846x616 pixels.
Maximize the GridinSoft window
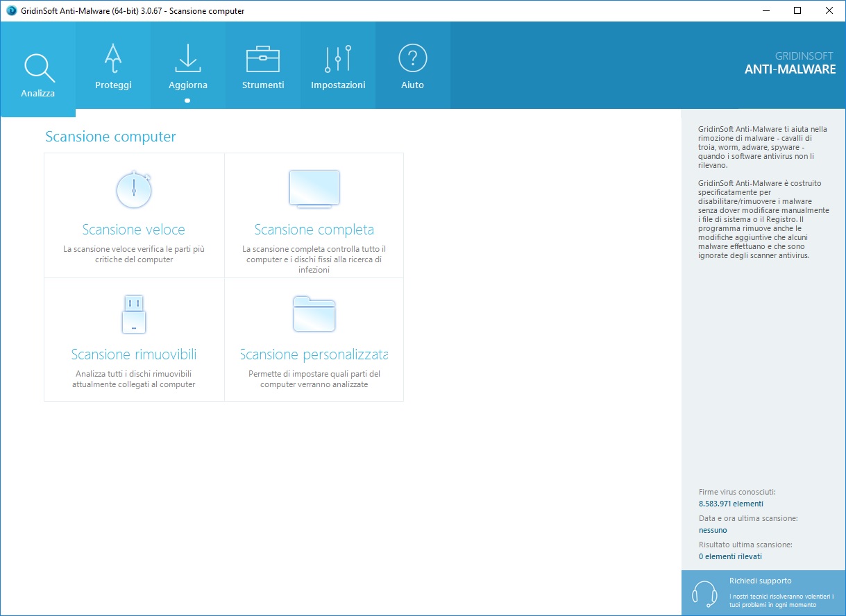[x=797, y=10]
